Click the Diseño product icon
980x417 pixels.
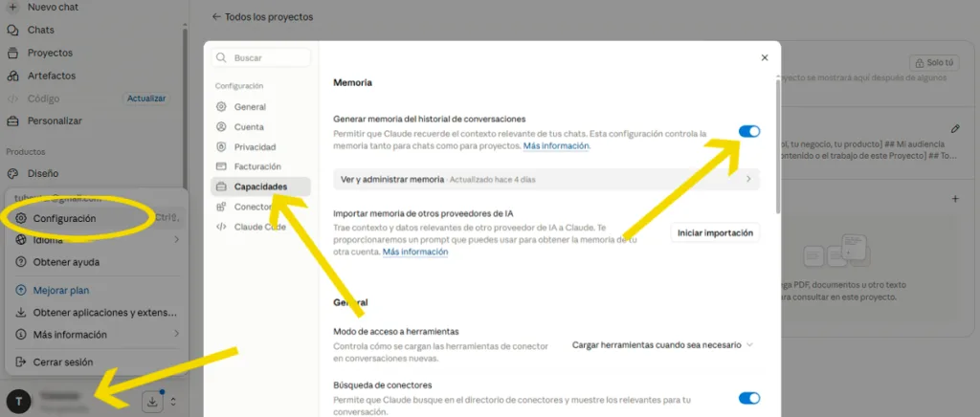pyautogui.click(x=12, y=173)
